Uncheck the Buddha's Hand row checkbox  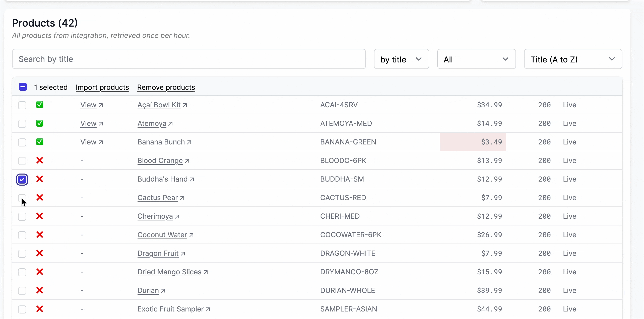point(22,179)
